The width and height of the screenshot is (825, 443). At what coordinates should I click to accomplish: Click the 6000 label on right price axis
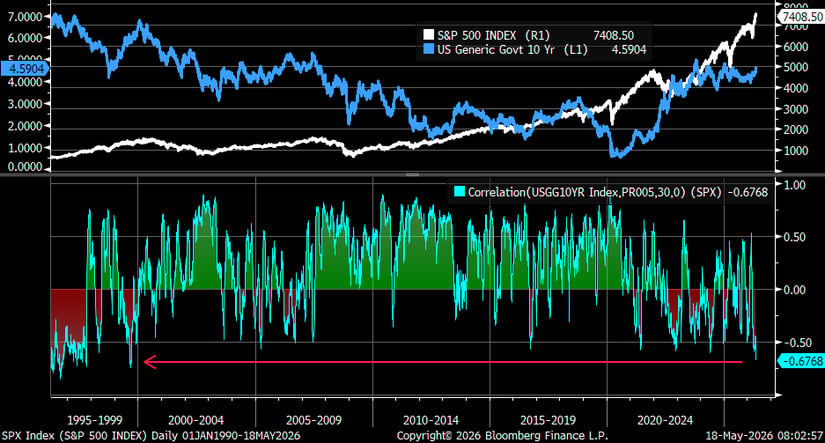click(x=796, y=47)
